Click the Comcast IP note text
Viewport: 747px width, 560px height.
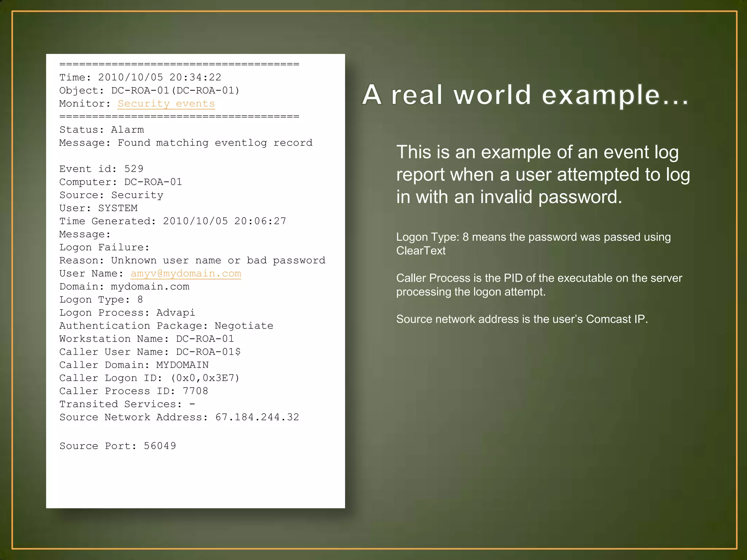pos(522,319)
